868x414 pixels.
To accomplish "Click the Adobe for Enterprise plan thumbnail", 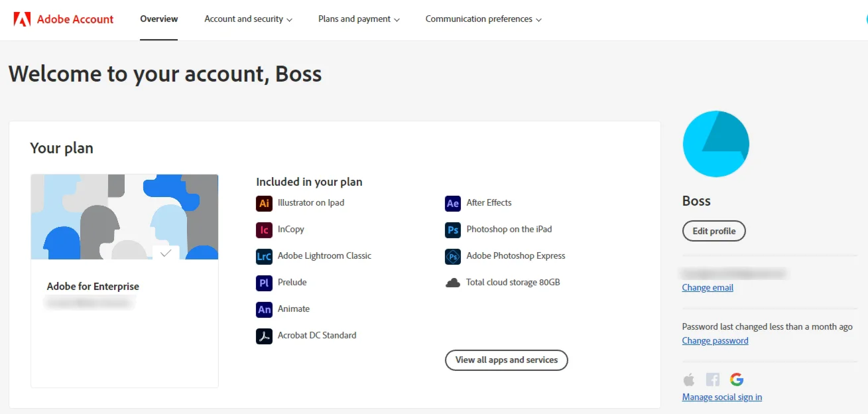I will tap(125, 217).
